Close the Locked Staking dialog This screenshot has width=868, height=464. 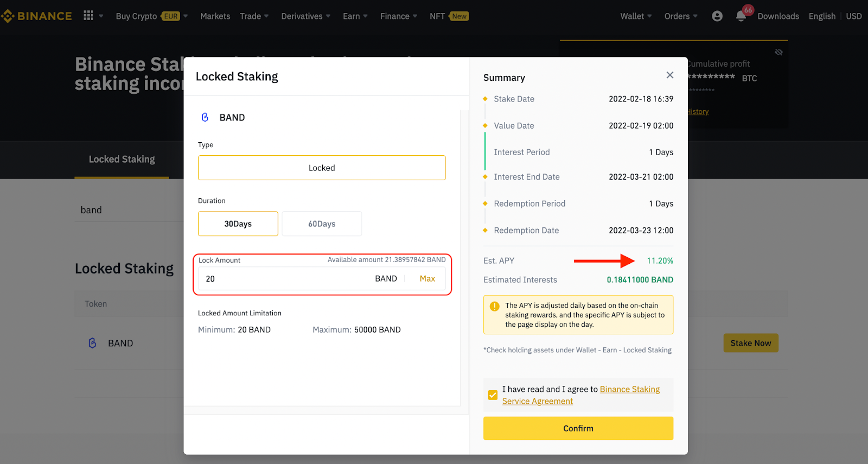pyautogui.click(x=670, y=75)
